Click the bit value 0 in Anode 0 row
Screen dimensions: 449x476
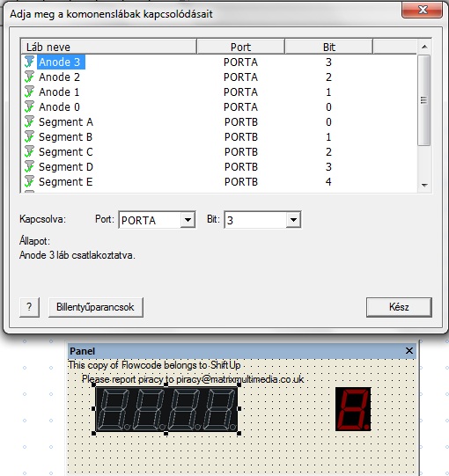click(328, 106)
